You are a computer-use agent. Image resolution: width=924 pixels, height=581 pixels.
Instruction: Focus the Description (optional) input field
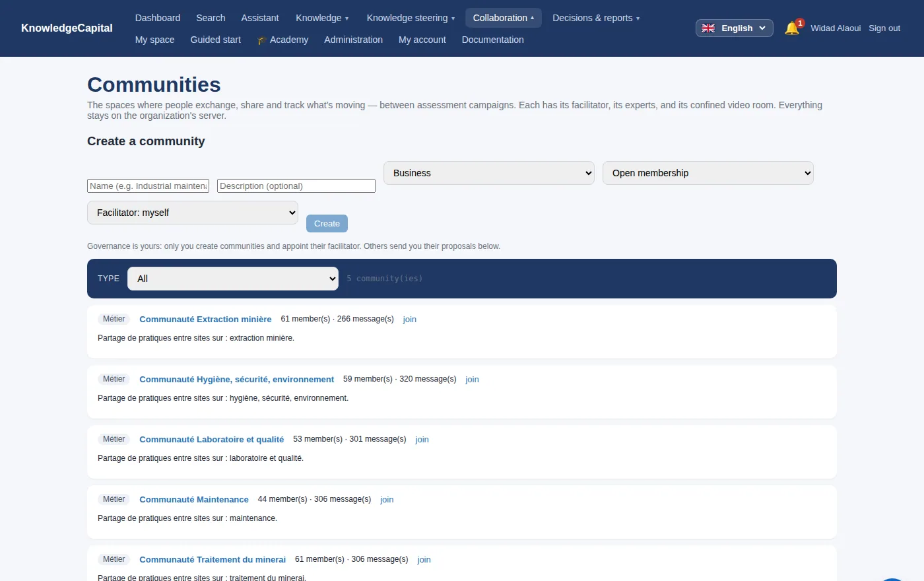pos(296,186)
